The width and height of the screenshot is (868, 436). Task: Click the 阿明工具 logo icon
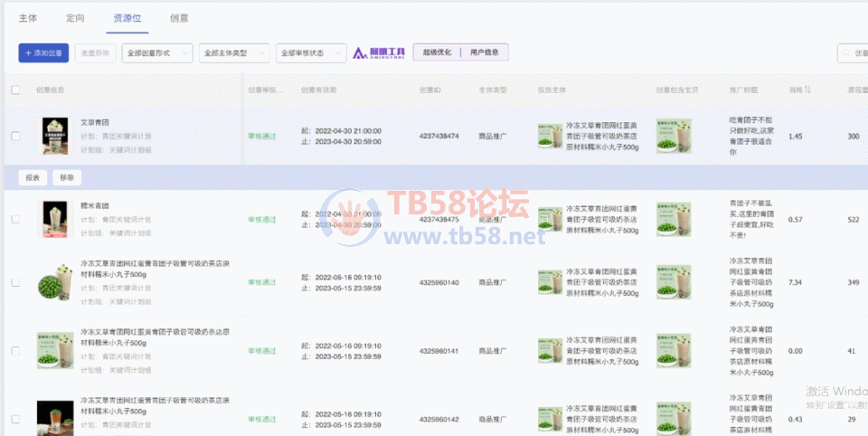coord(379,52)
